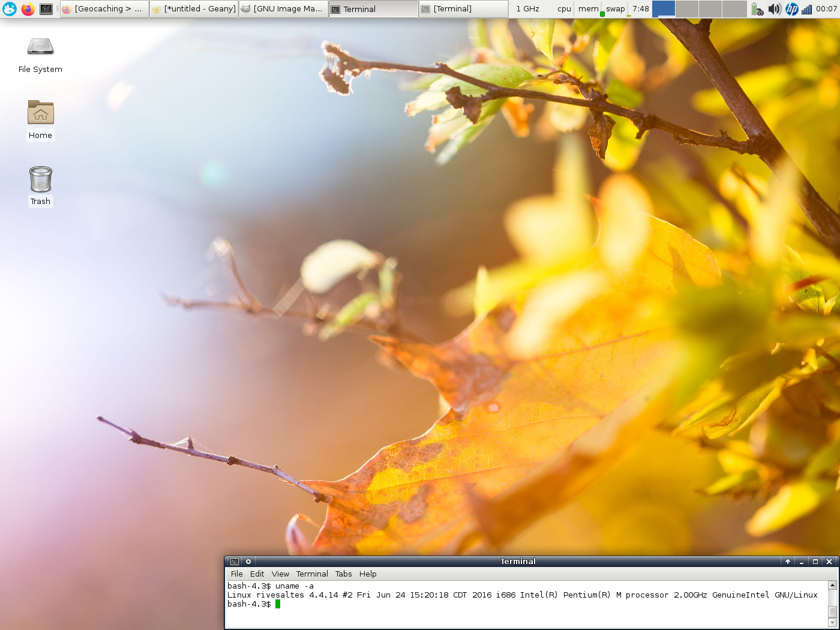840x630 pixels.
Task: Toggle the terminal window stick (pin) button
Action: click(248, 562)
